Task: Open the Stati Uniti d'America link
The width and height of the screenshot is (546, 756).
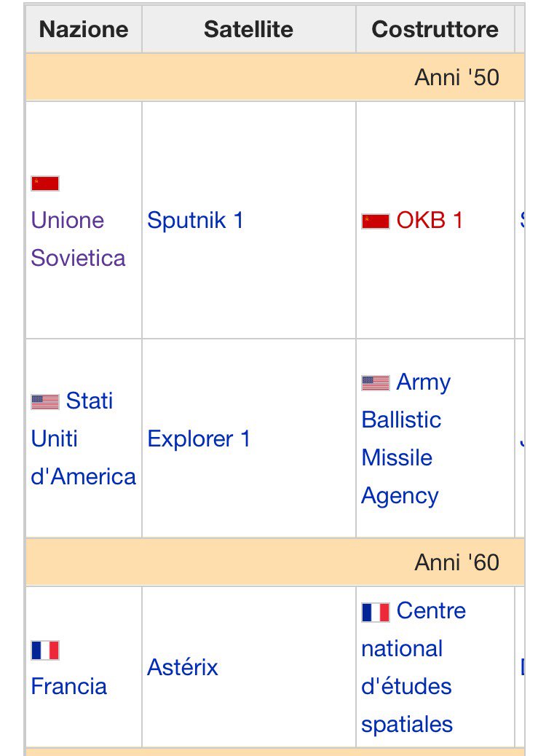Action: [x=83, y=439]
